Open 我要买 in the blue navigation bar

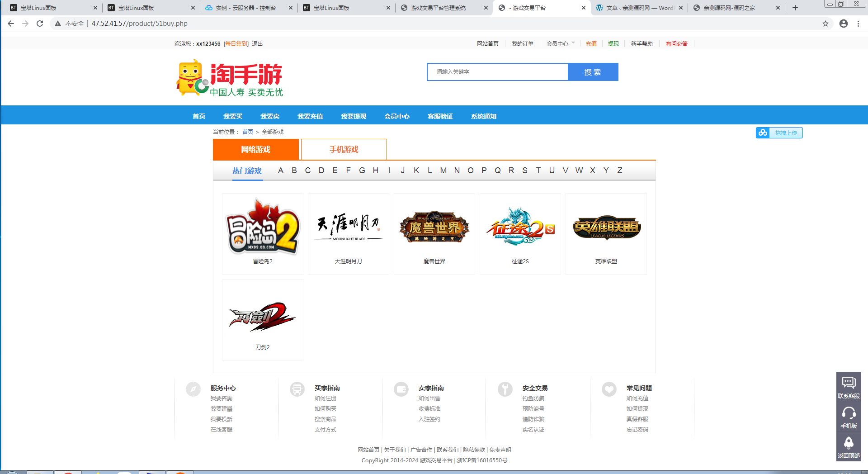pyautogui.click(x=233, y=116)
